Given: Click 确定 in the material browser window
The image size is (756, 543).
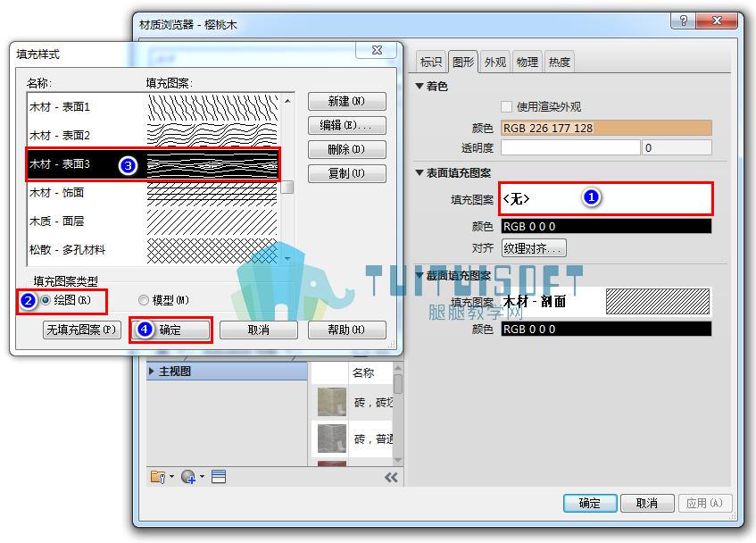Looking at the screenshot, I should point(590,503).
